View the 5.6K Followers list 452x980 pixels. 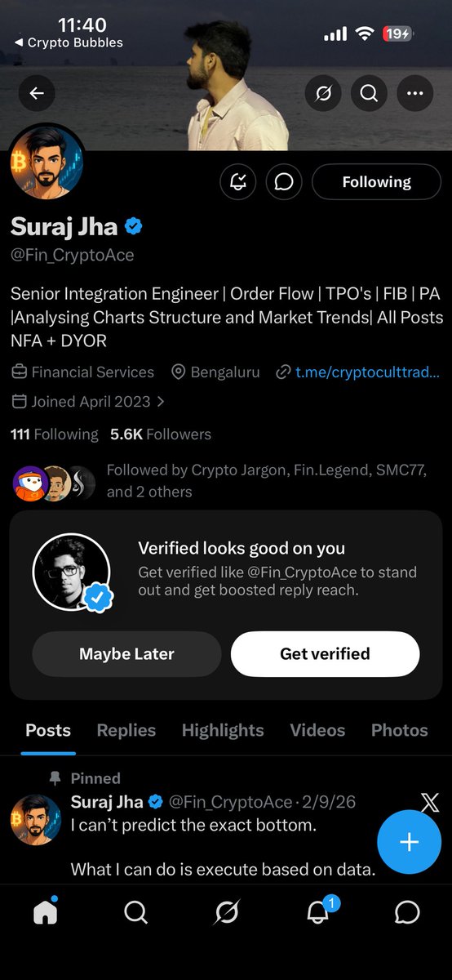(161, 434)
